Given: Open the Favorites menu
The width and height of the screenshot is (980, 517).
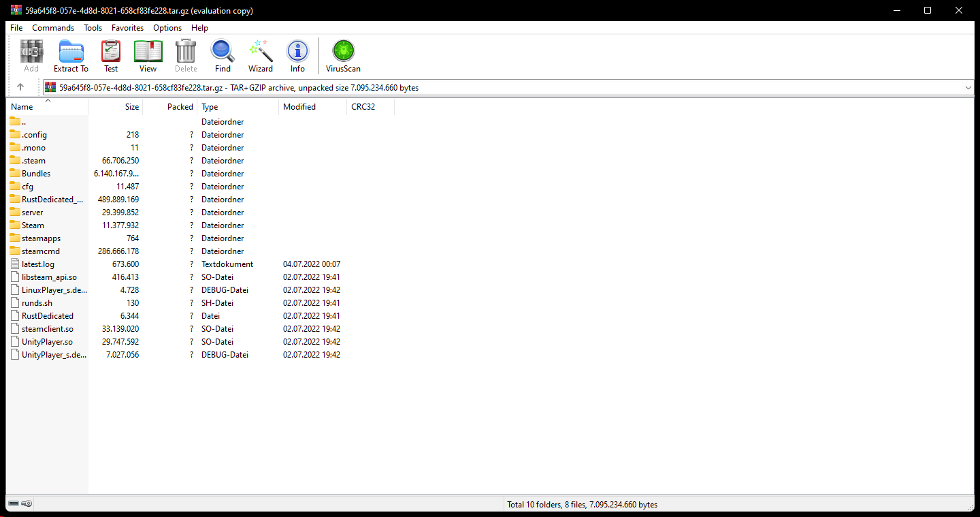Looking at the screenshot, I should [128, 28].
